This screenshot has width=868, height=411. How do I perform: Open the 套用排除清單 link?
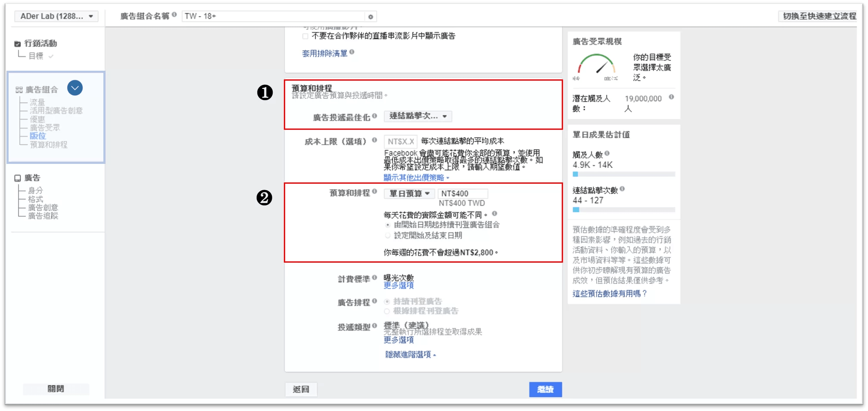pyautogui.click(x=324, y=53)
